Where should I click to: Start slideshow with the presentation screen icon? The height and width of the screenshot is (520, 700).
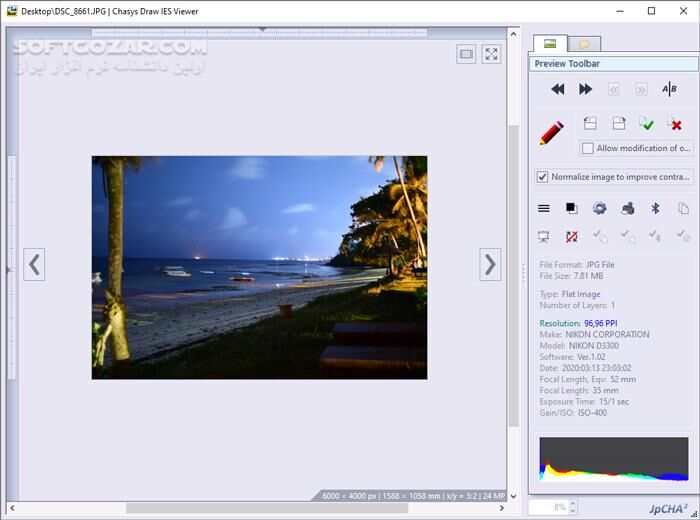pyautogui.click(x=544, y=236)
